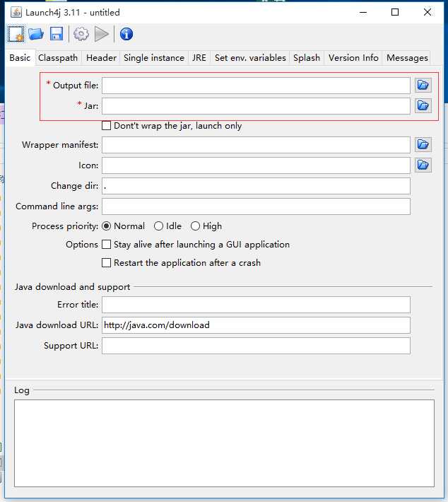The image size is (448, 502).
Task: Browse for the Output file
Action: (423, 85)
